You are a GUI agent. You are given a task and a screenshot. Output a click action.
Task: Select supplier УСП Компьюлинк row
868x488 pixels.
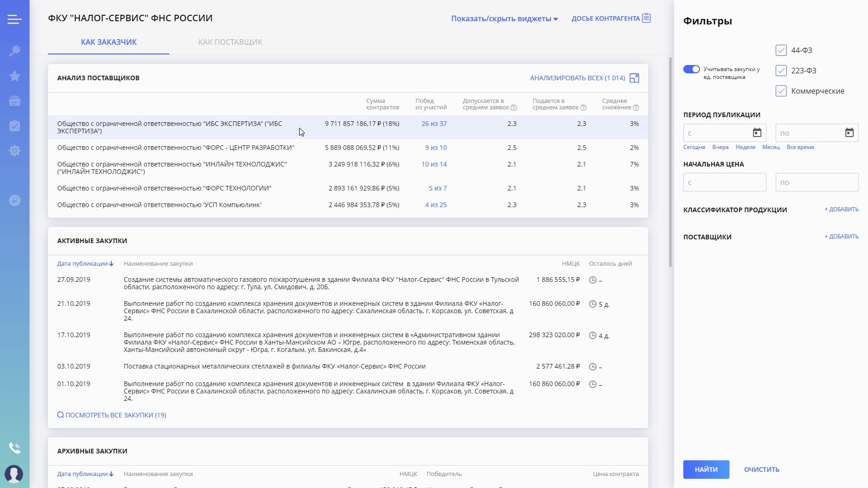tap(348, 205)
